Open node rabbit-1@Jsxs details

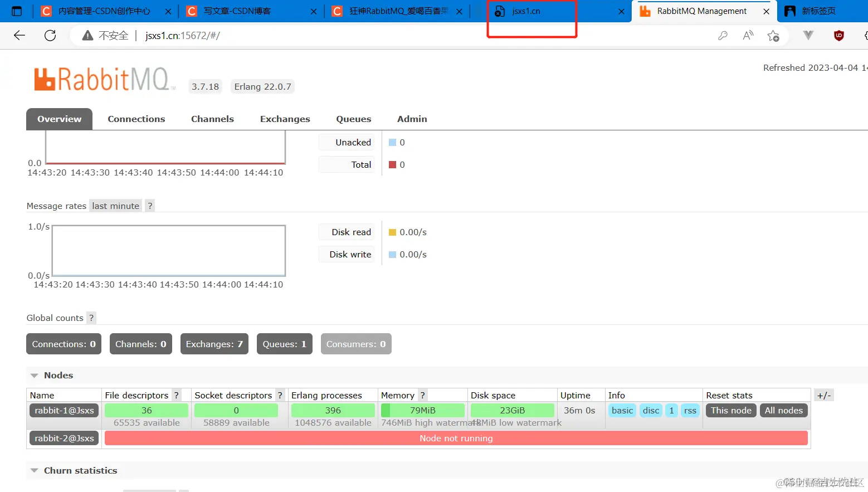[x=64, y=411]
